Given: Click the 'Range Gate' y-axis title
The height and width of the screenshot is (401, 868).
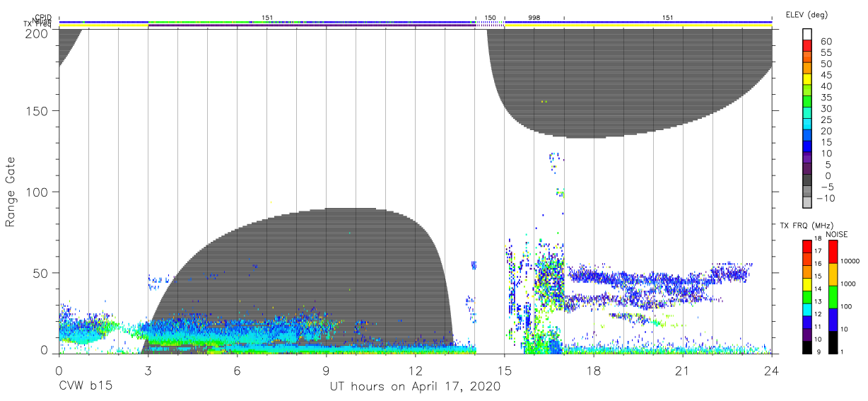Looking at the screenshot, I should click(x=11, y=191).
